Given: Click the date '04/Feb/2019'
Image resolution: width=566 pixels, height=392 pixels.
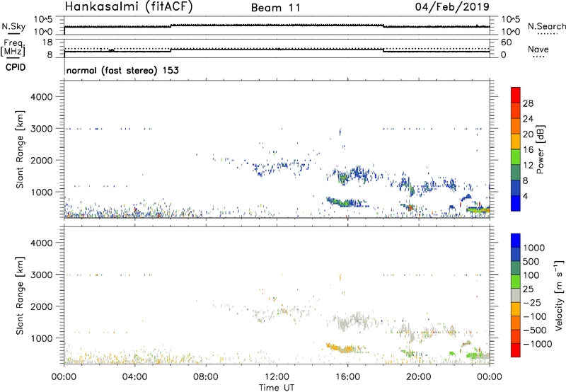Looking at the screenshot, I should (x=452, y=7).
